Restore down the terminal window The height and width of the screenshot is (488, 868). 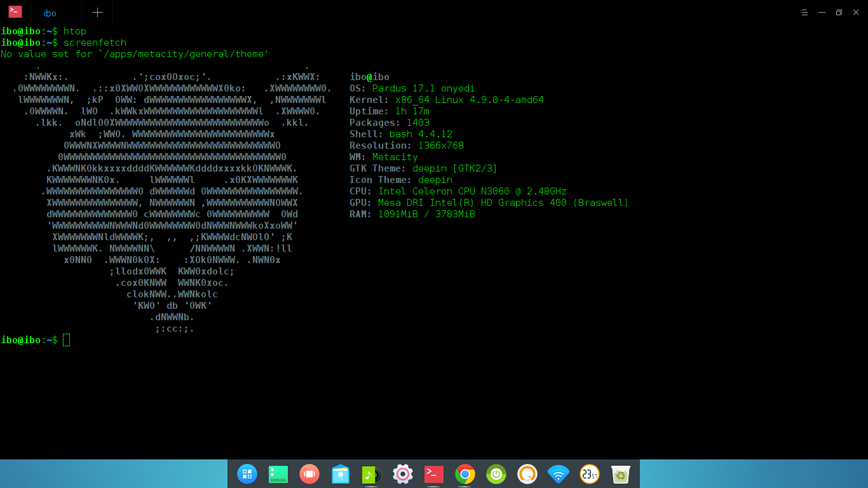pos(839,12)
